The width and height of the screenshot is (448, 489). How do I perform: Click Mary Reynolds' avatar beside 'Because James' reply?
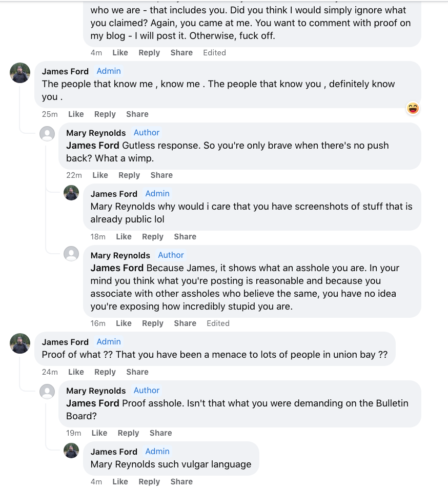pos(71,254)
